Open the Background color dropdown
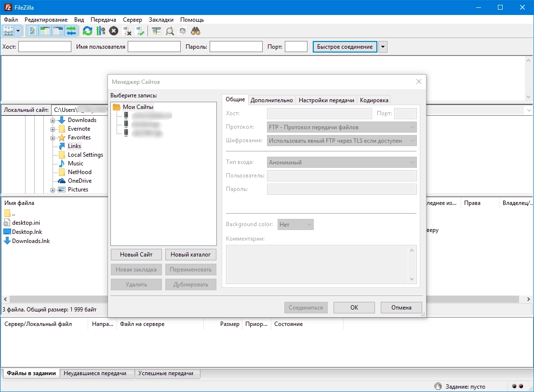The width and height of the screenshot is (534, 392). pos(295,224)
